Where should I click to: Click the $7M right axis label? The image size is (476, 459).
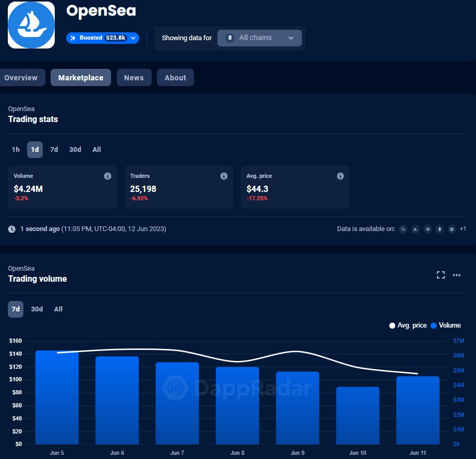(x=458, y=341)
